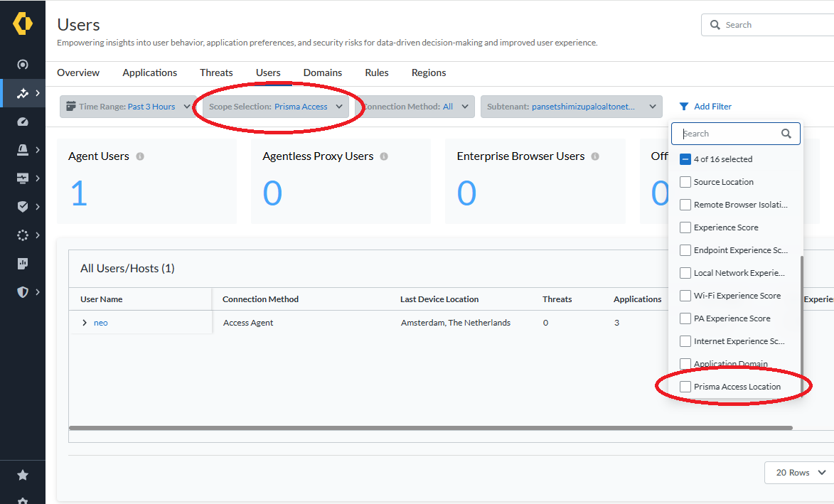Open the monitor activity icon in sidebar

coord(23,178)
